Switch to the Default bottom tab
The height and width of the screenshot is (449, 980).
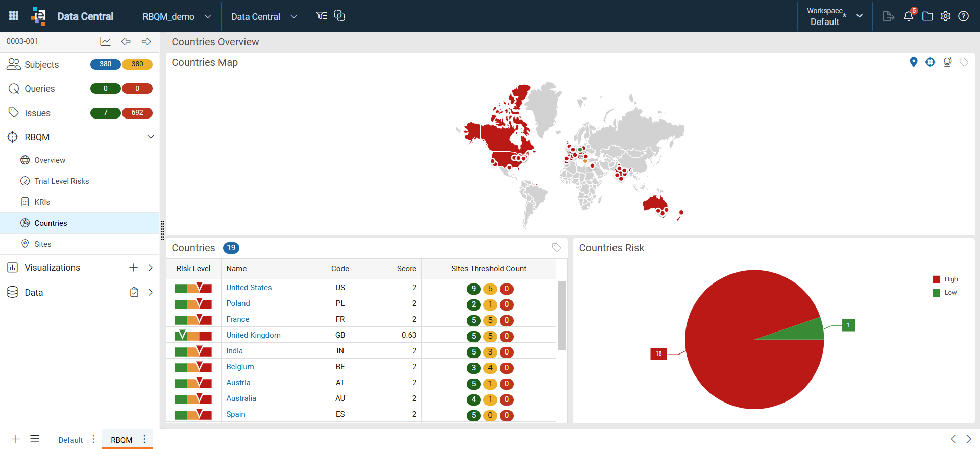click(x=70, y=440)
